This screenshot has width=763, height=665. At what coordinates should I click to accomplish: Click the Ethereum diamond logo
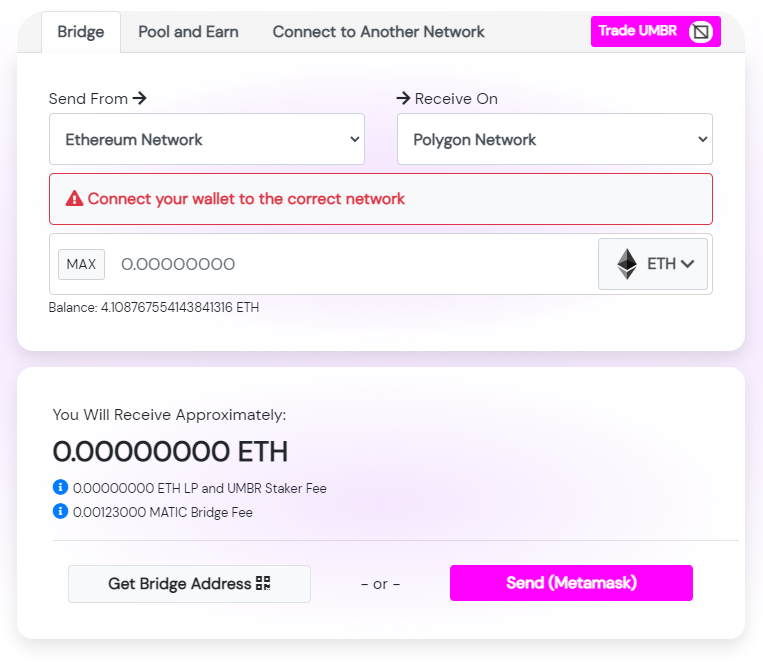pos(627,264)
